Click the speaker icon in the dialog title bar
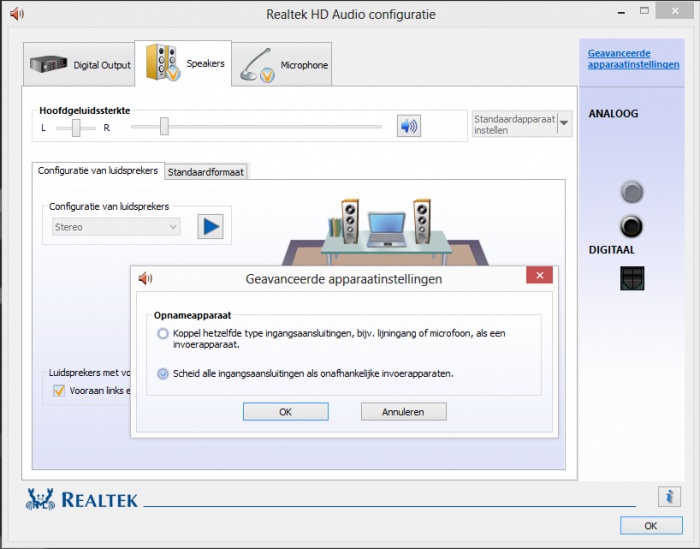The width and height of the screenshot is (700, 549). (145, 279)
